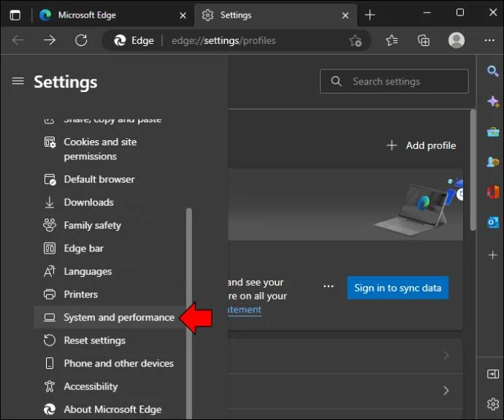Switch to the Settings tab
Viewport: 504px width, 420px height.
(x=275, y=15)
